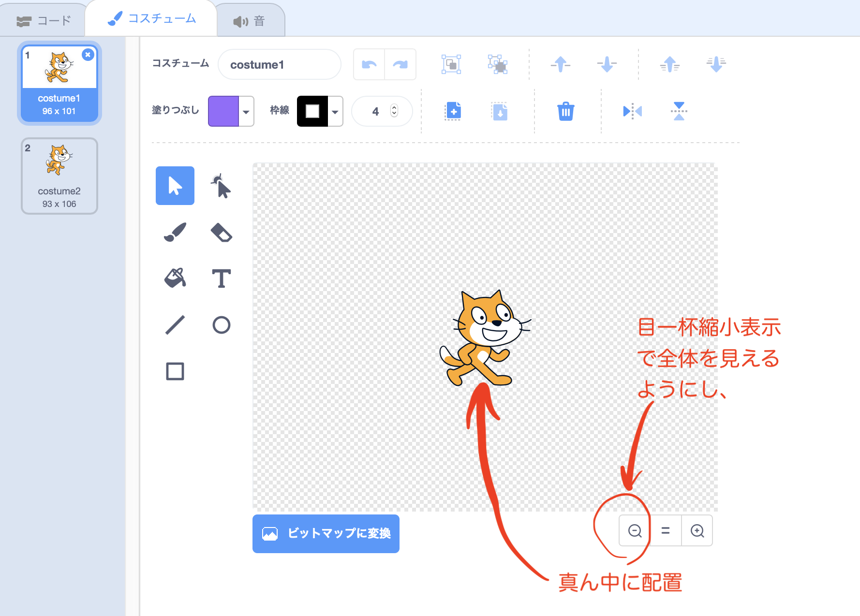
Task: Click ビットマップに変換 button
Action: [x=326, y=533]
